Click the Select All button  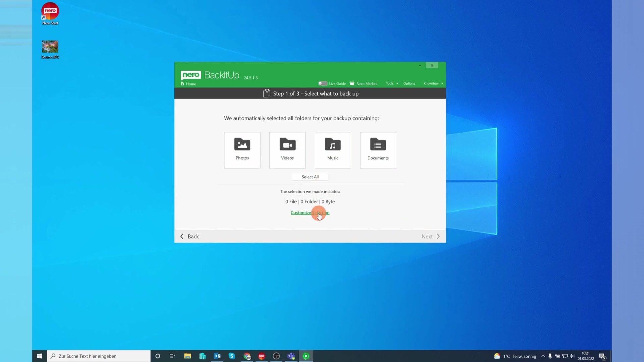click(310, 177)
